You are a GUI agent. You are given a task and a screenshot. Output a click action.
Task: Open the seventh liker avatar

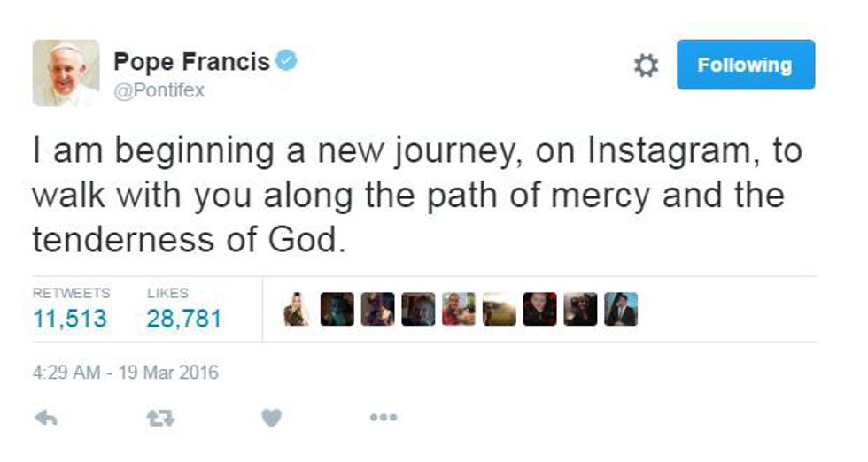click(x=539, y=310)
